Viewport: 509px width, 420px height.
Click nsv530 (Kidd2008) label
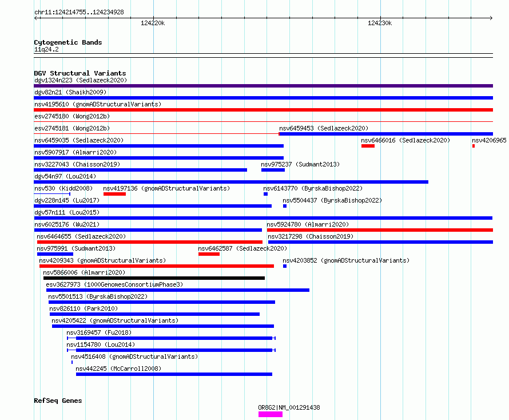(x=63, y=188)
